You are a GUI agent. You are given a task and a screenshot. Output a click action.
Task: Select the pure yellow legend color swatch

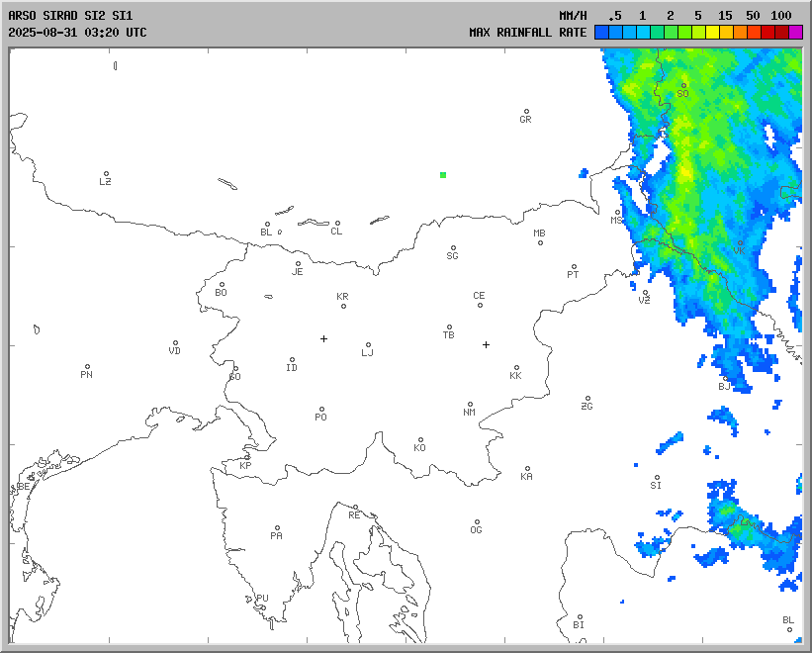712,33
